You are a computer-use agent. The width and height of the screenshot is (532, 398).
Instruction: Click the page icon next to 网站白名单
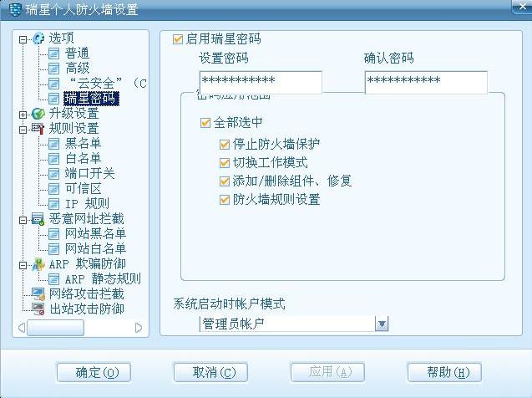click(53, 249)
